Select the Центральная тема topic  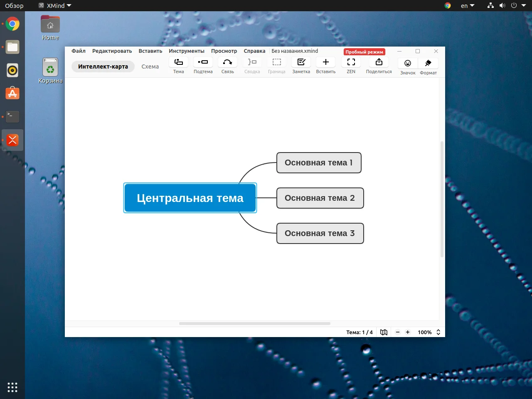click(190, 198)
